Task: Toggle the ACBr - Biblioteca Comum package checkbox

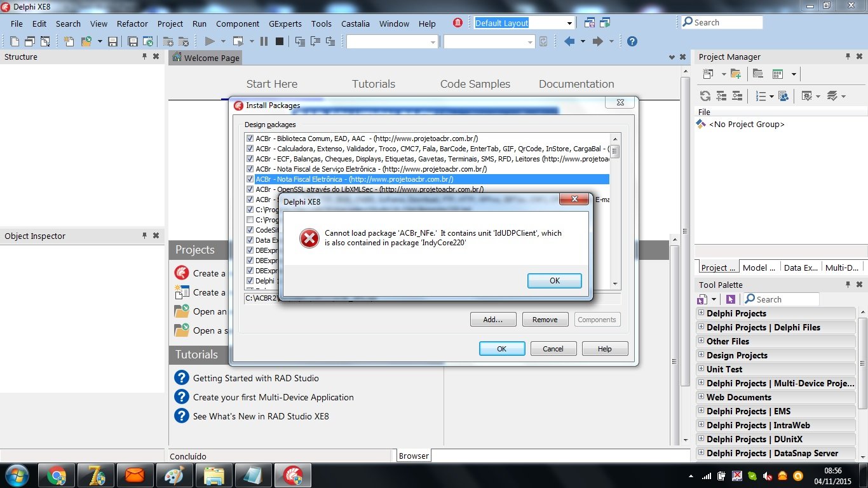Action: click(250, 139)
